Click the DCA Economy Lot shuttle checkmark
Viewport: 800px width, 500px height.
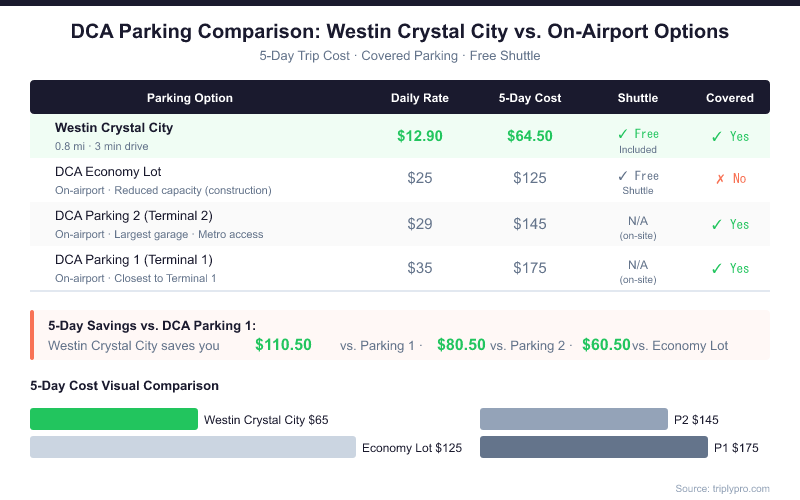tap(622, 176)
